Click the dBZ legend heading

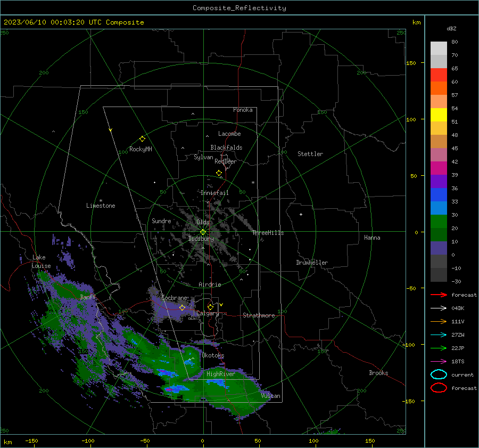pyautogui.click(x=451, y=28)
